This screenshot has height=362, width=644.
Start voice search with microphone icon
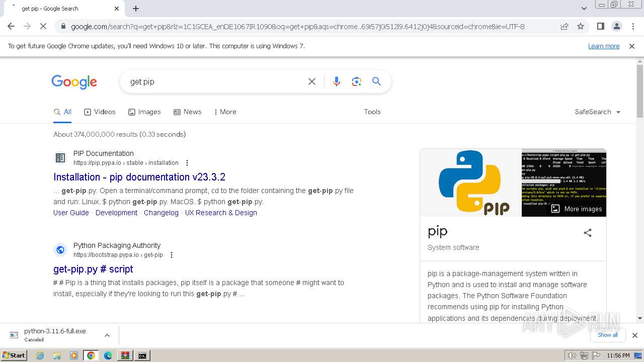pyautogui.click(x=337, y=81)
